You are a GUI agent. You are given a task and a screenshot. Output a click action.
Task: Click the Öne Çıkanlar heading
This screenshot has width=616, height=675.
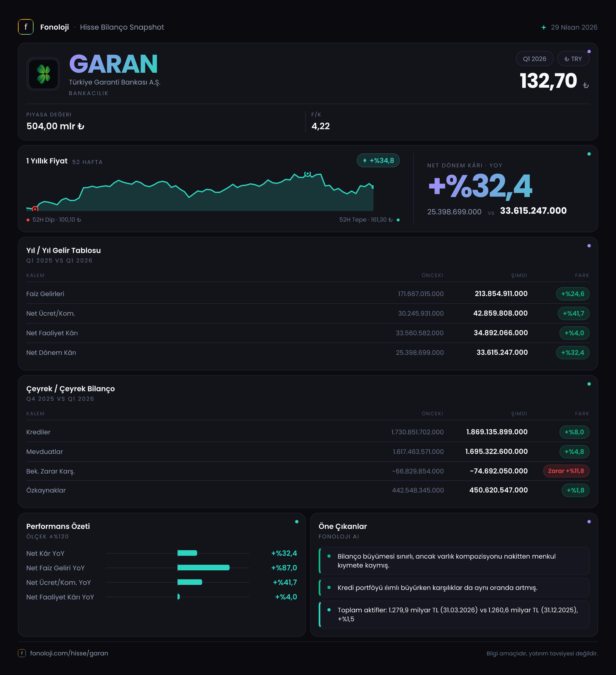[x=343, y=526]
